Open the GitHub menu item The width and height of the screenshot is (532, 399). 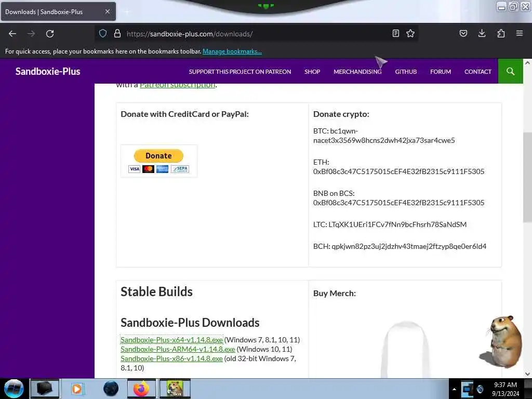point(406,72)
